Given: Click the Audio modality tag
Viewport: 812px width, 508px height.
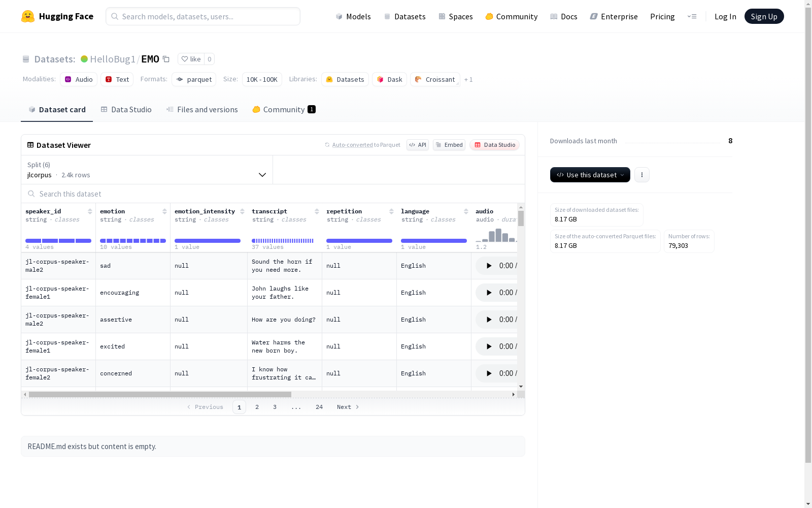Looking at the screenshot, I should [x=79, y=79].
